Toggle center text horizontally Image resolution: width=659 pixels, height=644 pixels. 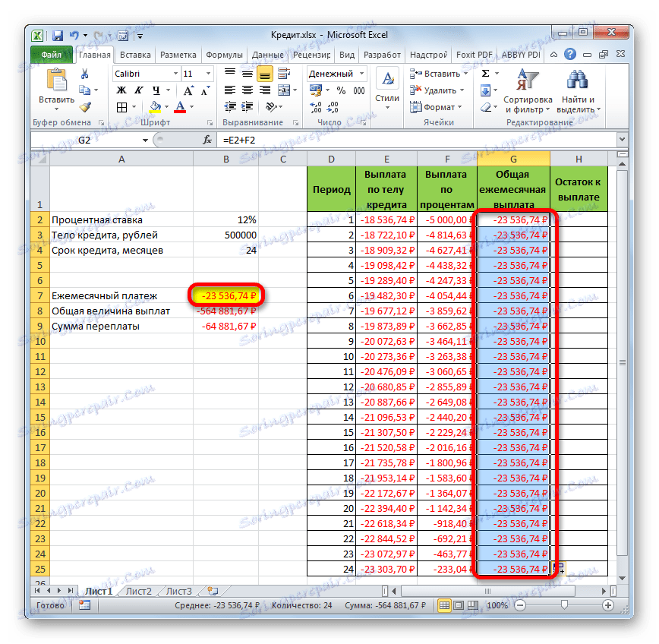tap(248, 90)
